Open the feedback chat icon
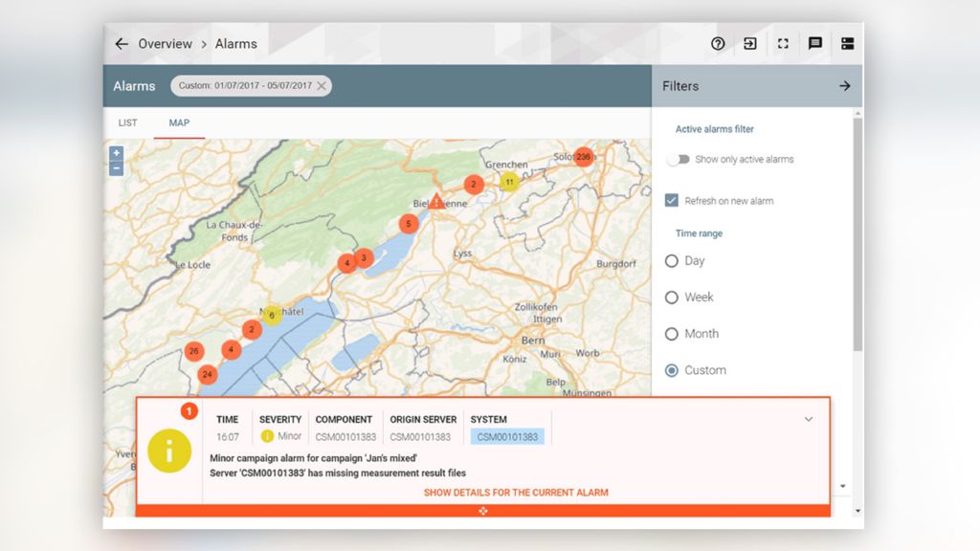 pyautogui.click(x=815, y=43)
